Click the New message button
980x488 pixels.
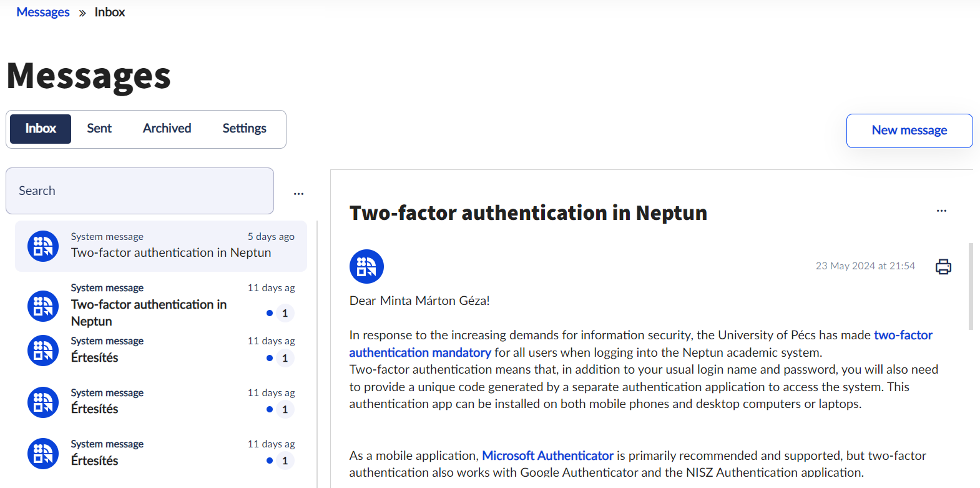(909, 131)
